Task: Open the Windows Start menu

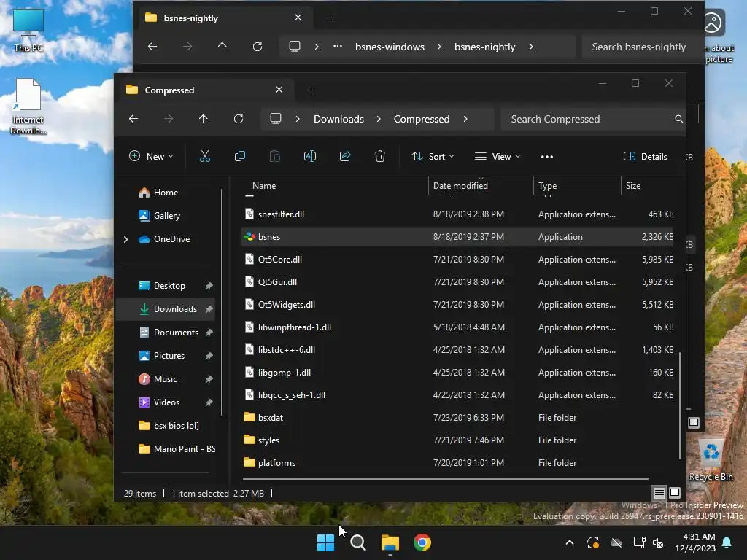Action: point(326,542)
